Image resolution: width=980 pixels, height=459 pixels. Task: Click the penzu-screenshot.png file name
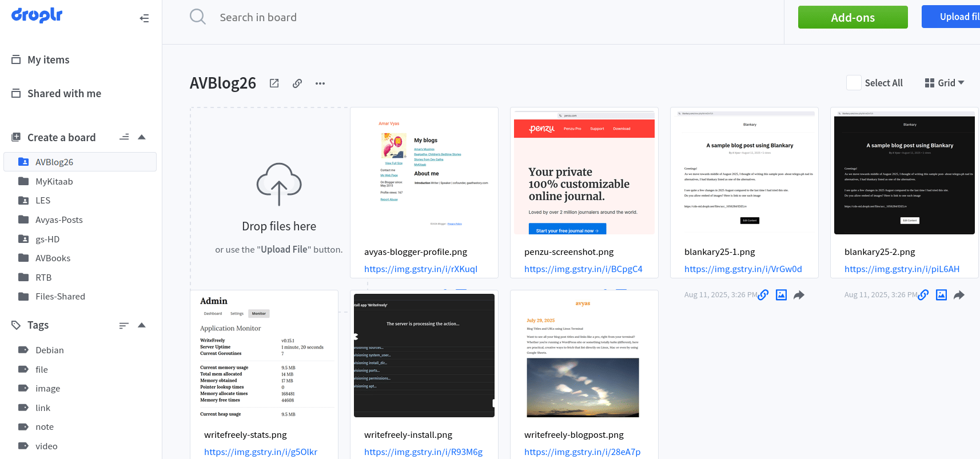[569, 252]
